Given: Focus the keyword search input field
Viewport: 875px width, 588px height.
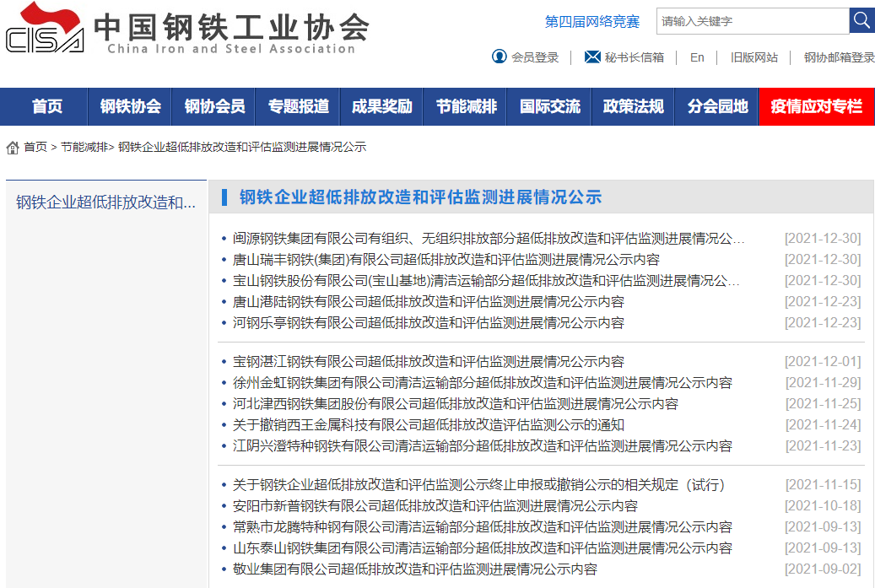Looking at the screenshot, I should (753, 21).
